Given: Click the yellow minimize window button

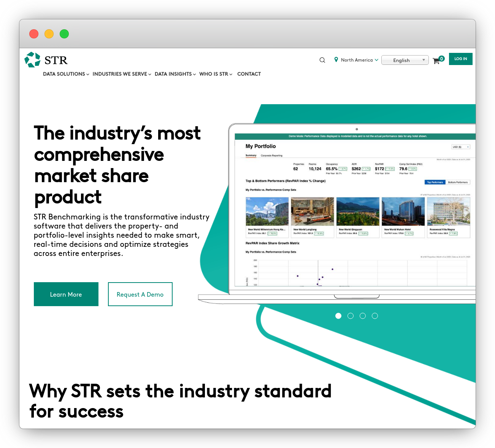Looking at the screenshot, I should click(x=49, y=34).
